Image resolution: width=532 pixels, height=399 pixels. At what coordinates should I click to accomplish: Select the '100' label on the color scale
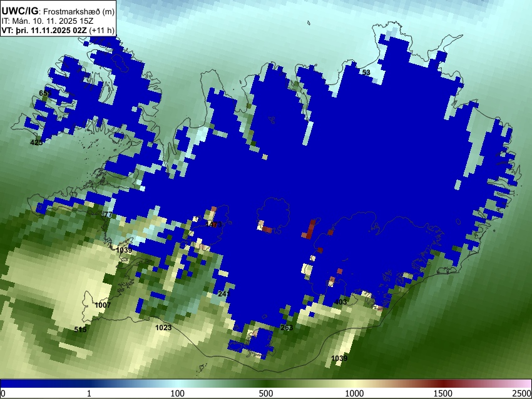pos(178,393)
